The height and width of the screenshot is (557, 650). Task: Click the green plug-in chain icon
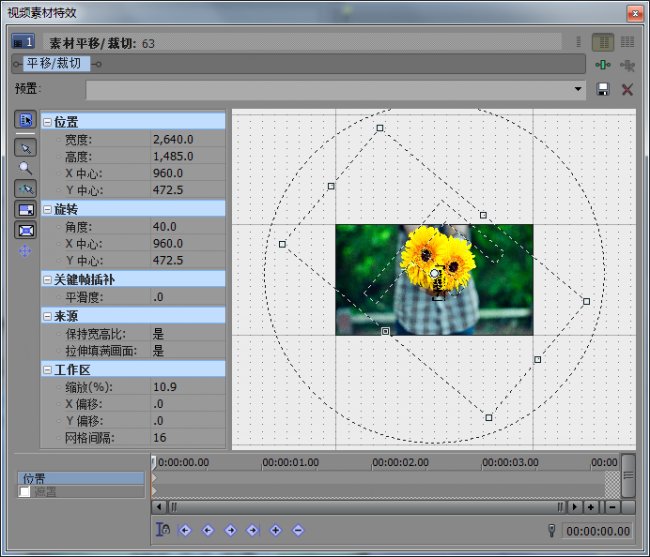[x=603, y=65]
